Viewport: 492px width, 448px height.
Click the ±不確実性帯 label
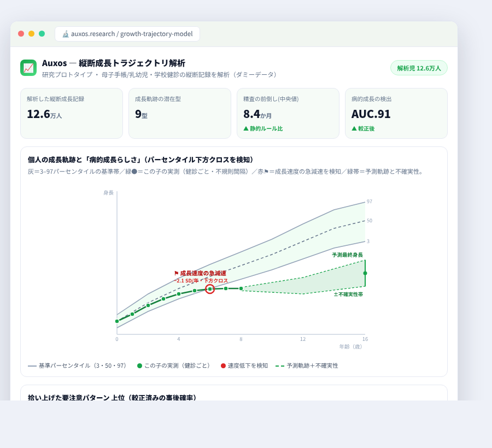coord(348,294)
